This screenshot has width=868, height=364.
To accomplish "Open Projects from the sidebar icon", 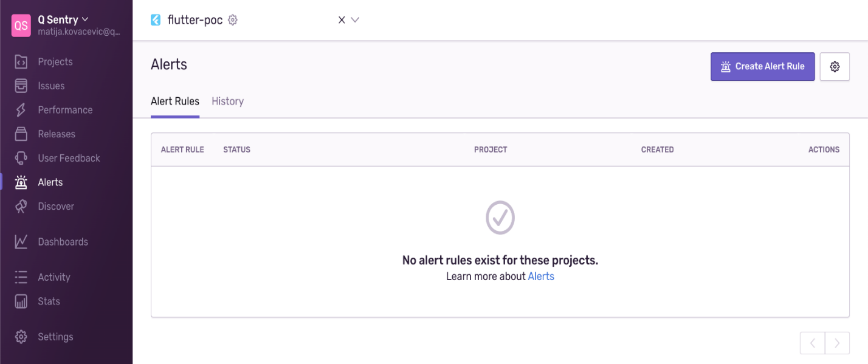I will [x=21, y=62].
